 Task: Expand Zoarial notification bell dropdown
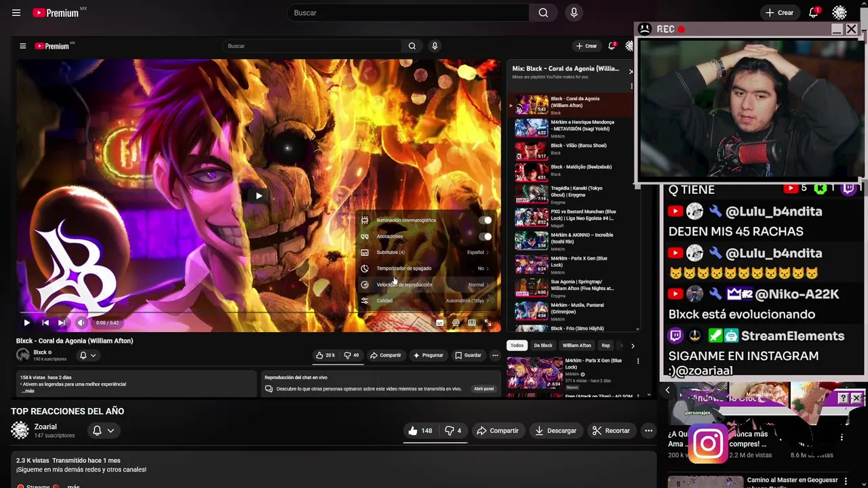click(103, 430)
